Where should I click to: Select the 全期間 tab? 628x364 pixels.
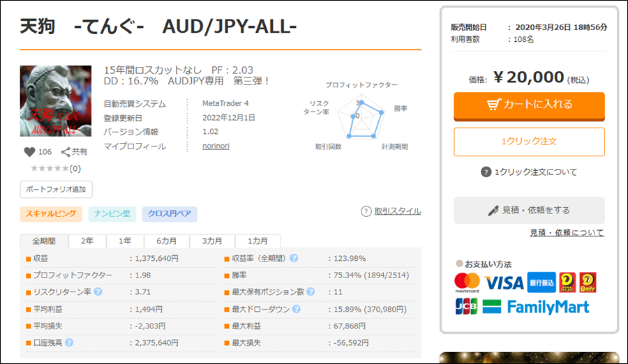pyautogui.click(x=44, y=241)
